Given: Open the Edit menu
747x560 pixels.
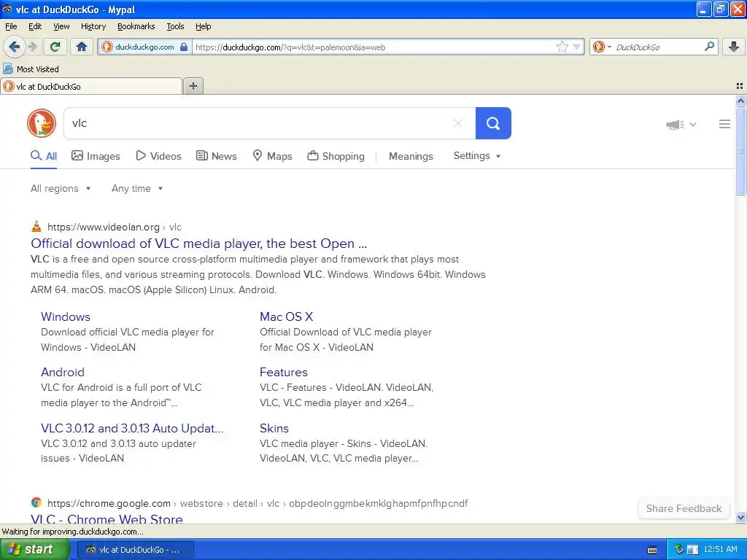Looking at the screenshot, I should [35, 26].
